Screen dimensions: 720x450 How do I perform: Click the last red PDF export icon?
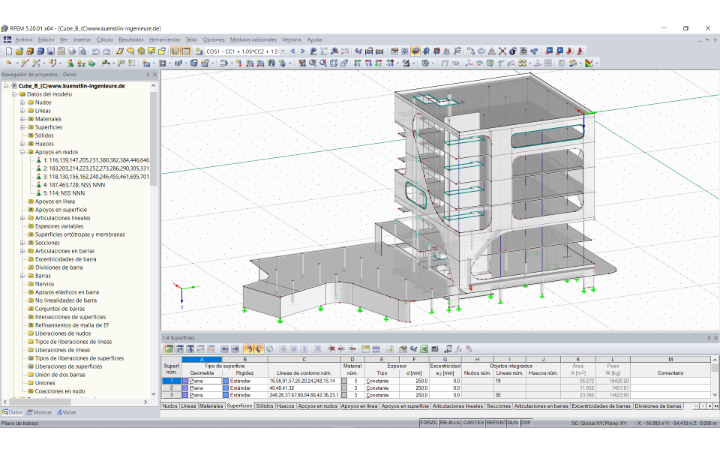[x=580, y=51]
